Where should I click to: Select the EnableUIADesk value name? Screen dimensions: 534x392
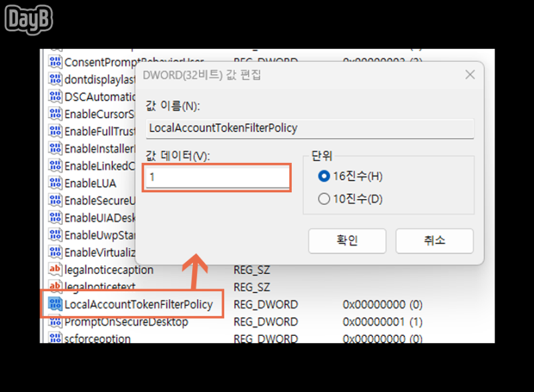(x=99, y=218)
